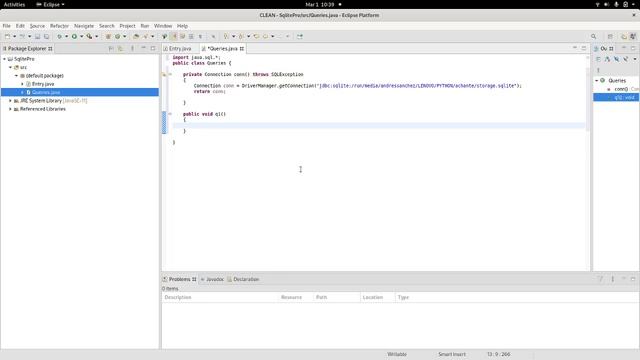
Task: Select conn() method in Outline
Action: coord(621,89)
